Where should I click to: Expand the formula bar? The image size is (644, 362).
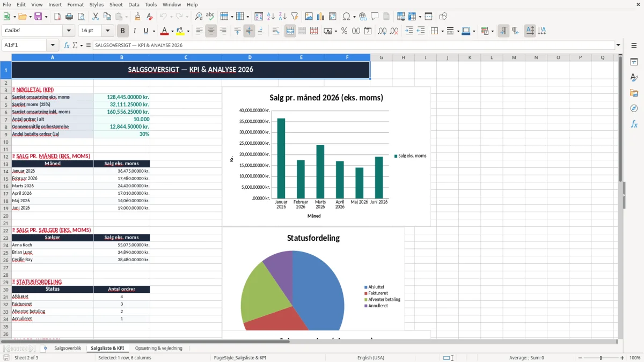tap(619, 46)
